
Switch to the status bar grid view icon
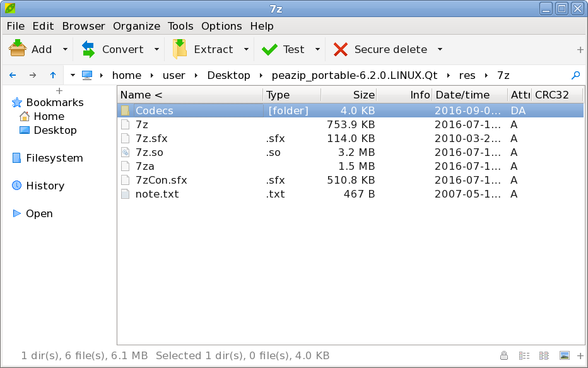(544, 355)
